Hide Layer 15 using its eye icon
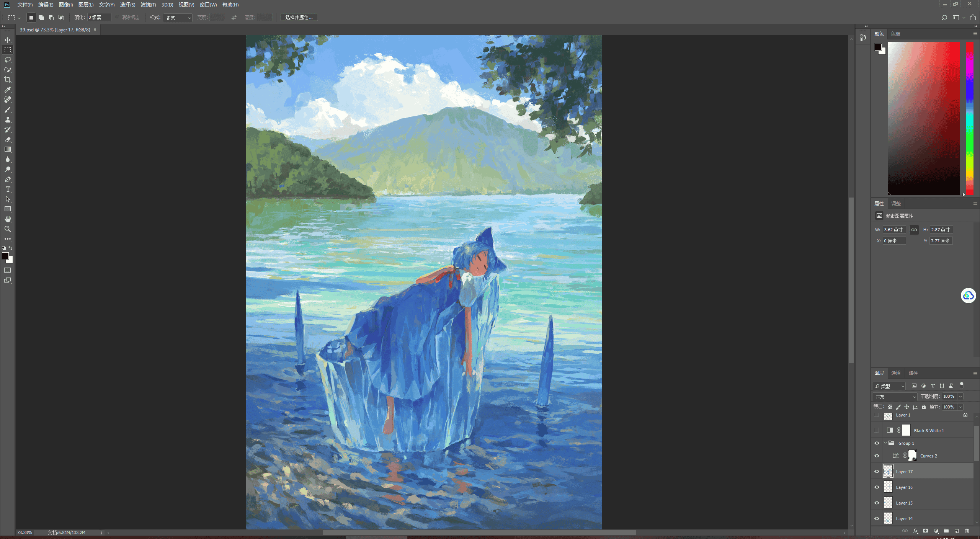 pyautogui.click(x=877, y=503)
